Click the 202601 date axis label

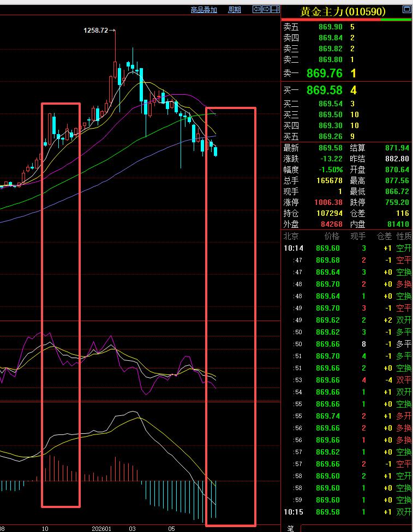101,529
